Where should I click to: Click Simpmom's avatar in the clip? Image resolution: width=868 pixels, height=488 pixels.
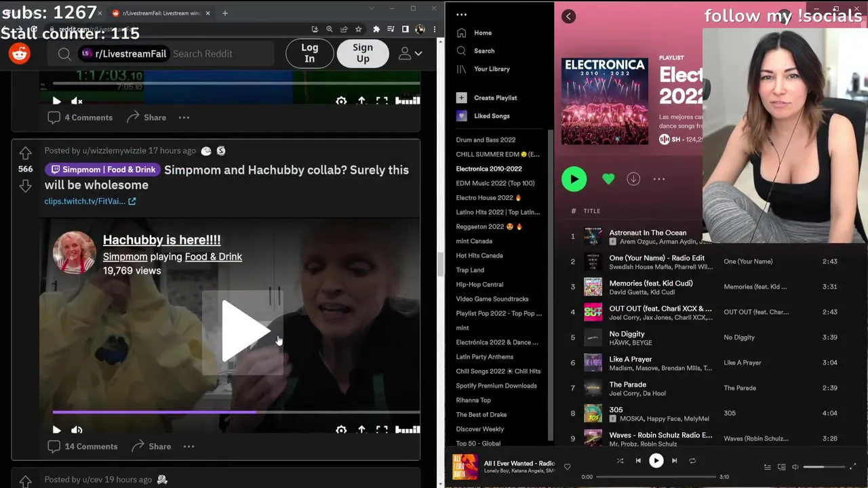click(74, 252)
